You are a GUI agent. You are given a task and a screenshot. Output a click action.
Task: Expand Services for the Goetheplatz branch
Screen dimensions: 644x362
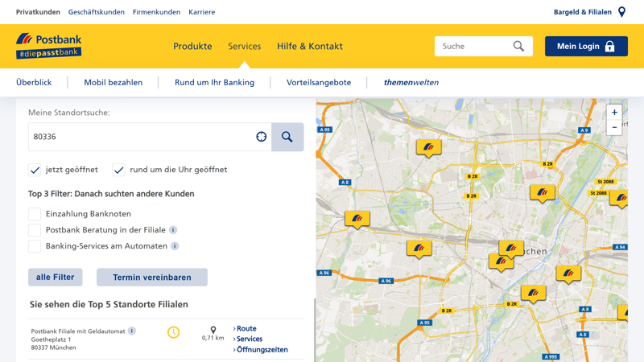(249, 339)
